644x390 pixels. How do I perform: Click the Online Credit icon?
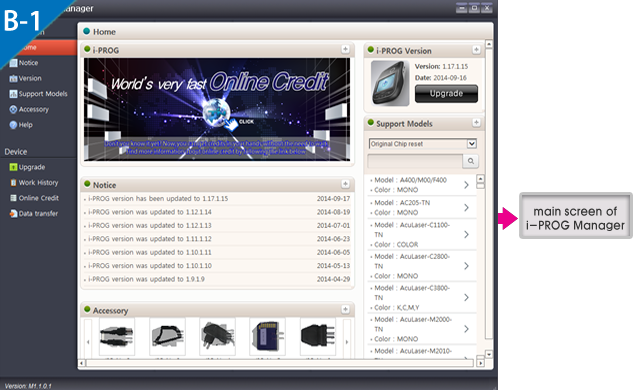(x=13, y=198)
